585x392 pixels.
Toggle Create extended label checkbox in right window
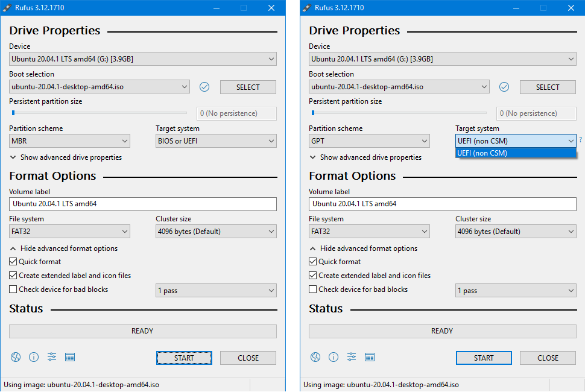pyautogui.click(x=312, y=275)
